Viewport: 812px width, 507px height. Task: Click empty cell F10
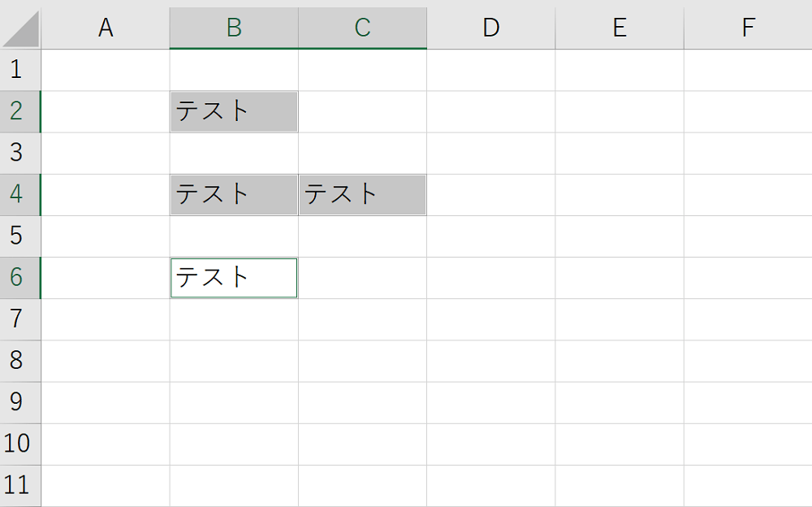[x=748, y=444]
